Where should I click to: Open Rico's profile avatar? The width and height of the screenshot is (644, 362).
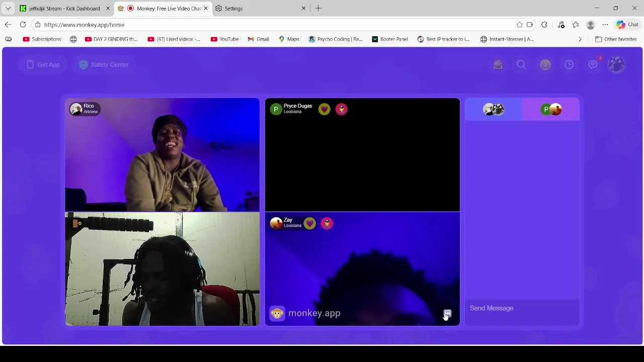76,109
